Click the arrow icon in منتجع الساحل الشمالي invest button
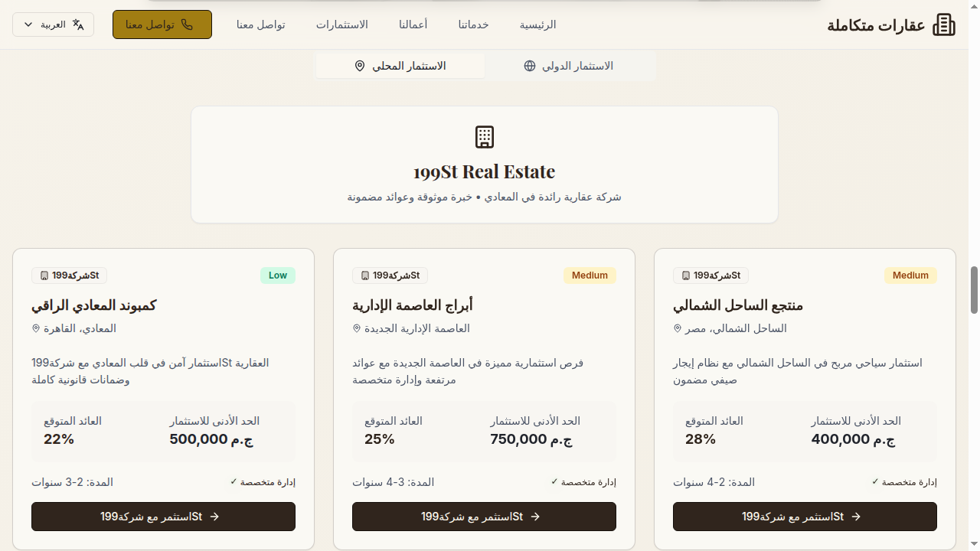This screenshot has height=551, width=980. [856, 517]
